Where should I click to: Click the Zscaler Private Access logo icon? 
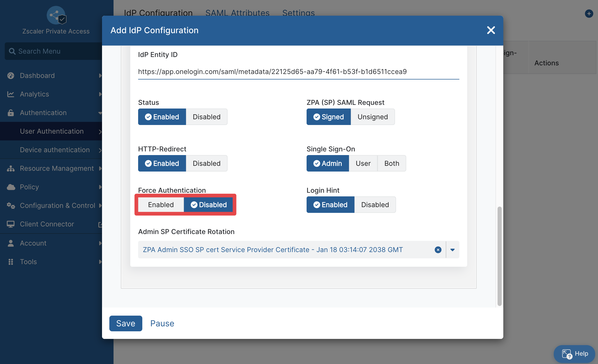coord(56,15)
